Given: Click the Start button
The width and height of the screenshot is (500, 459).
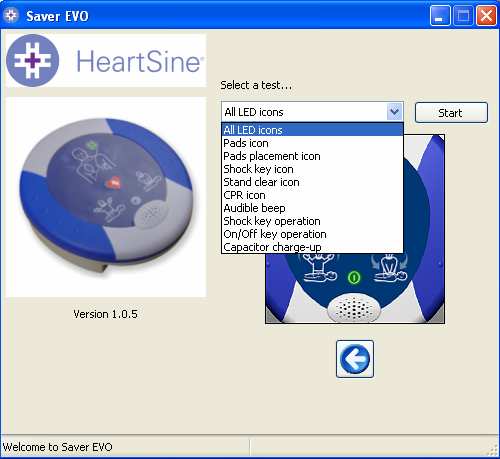Looking at the screenshot, I should [x=451, y=113].
